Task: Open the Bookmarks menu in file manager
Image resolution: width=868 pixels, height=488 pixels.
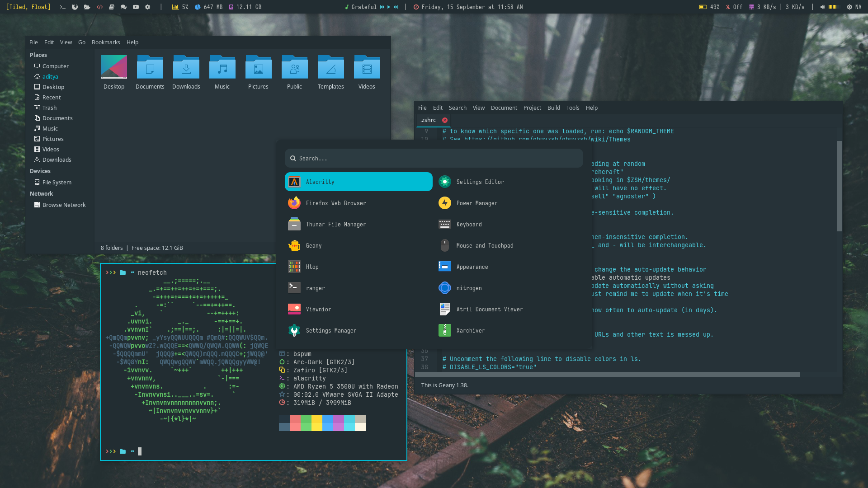Action: 106,42
